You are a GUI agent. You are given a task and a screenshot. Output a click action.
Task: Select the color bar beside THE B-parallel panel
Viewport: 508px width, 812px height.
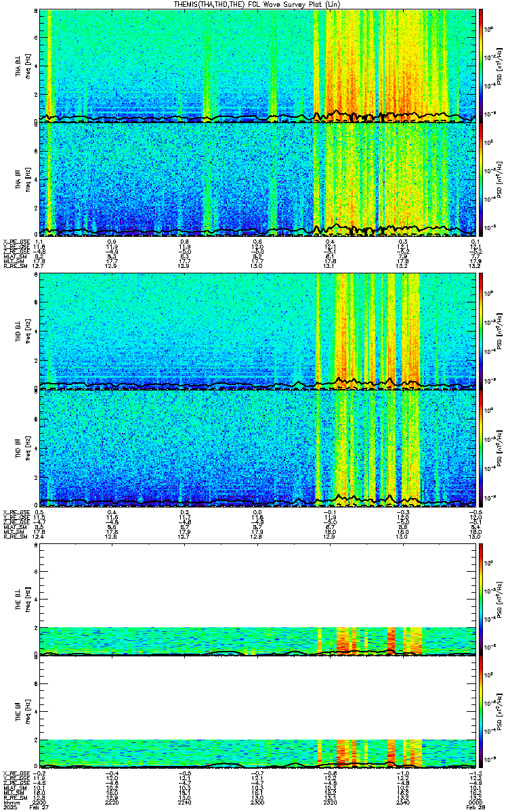coord(481,712)
